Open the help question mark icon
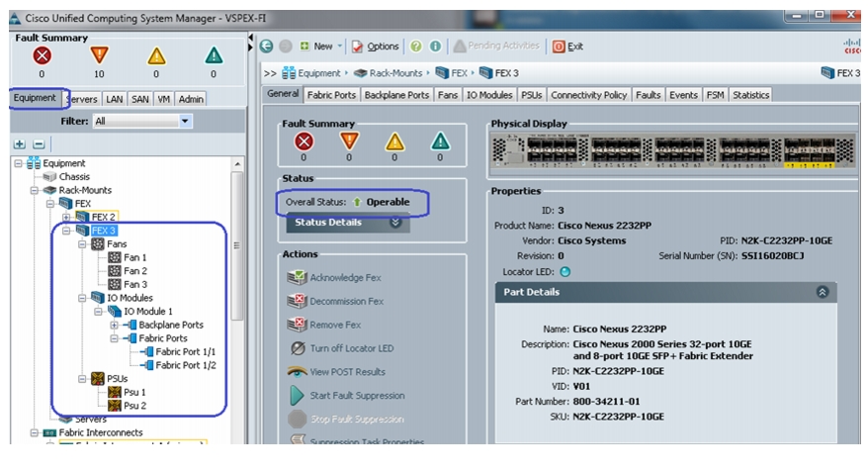868x472 pixels. [x=416, y=47]
